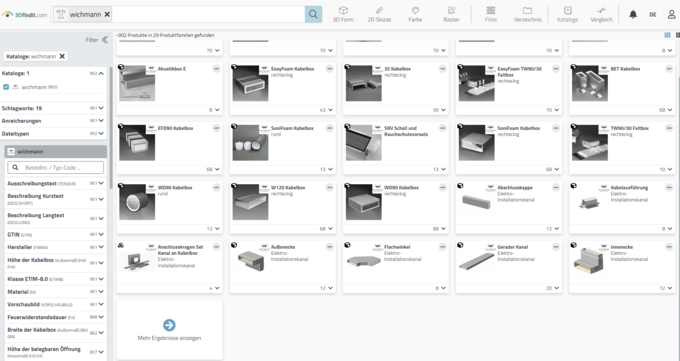Go to 3Dfindit.com home logo
This screenshot has height=361, width=680.
(24, 14)
